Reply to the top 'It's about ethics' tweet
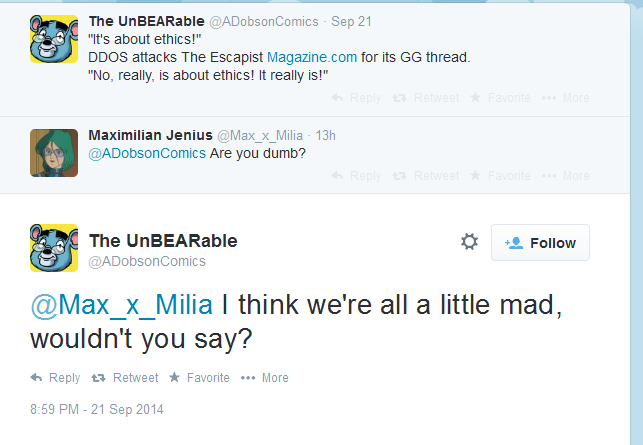643x445 pixels. tap(356, 98)
